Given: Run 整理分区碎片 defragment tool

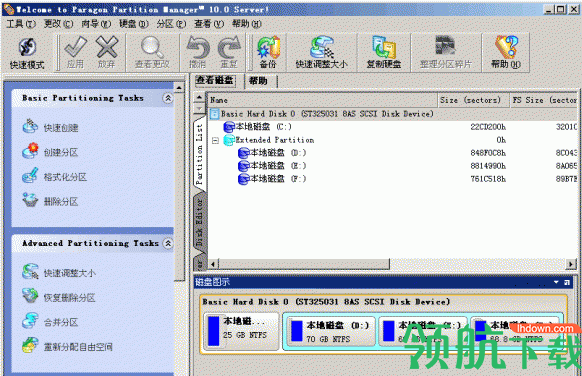Looking at the screenshot, I should 445,52.
